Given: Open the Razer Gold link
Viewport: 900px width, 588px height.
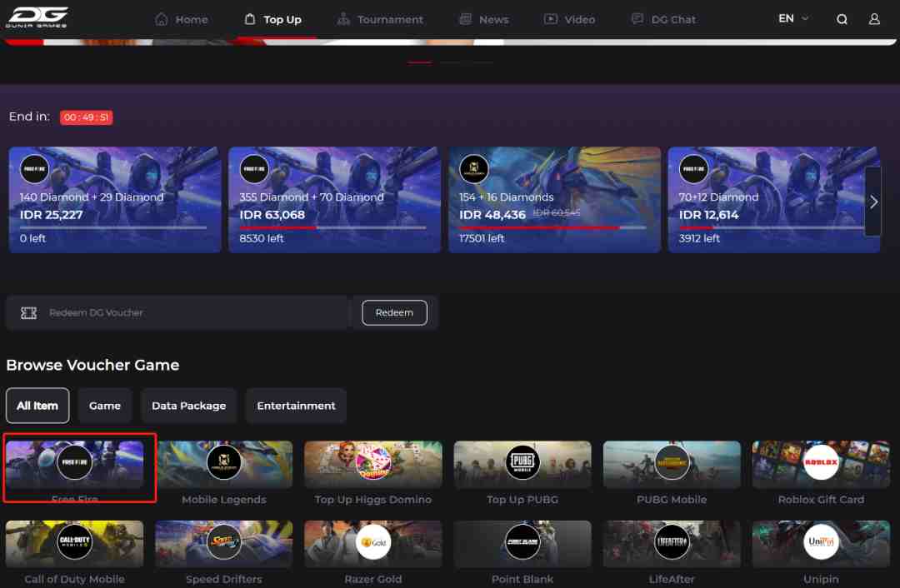Looking at the screenshot, I should click(x=373, y=553).
